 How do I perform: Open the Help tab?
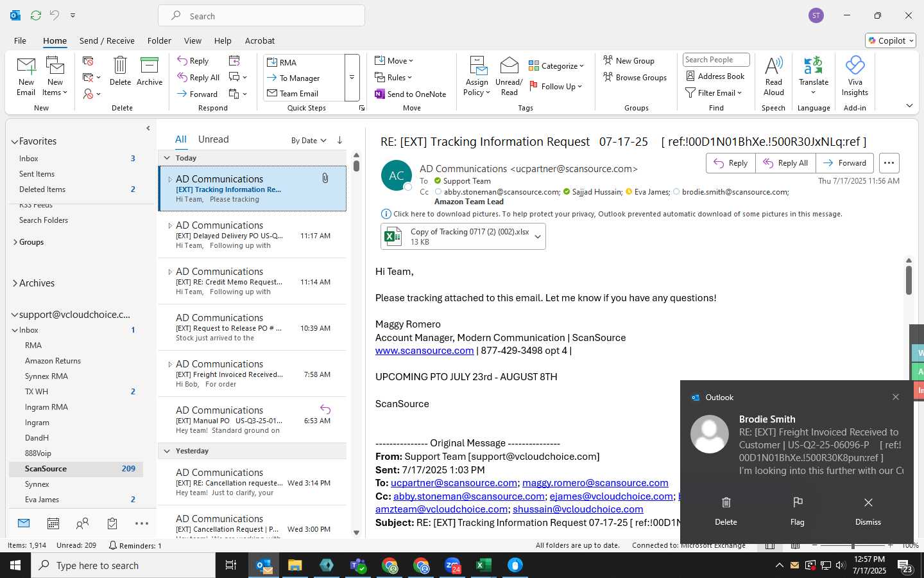[x=223, y=40]
